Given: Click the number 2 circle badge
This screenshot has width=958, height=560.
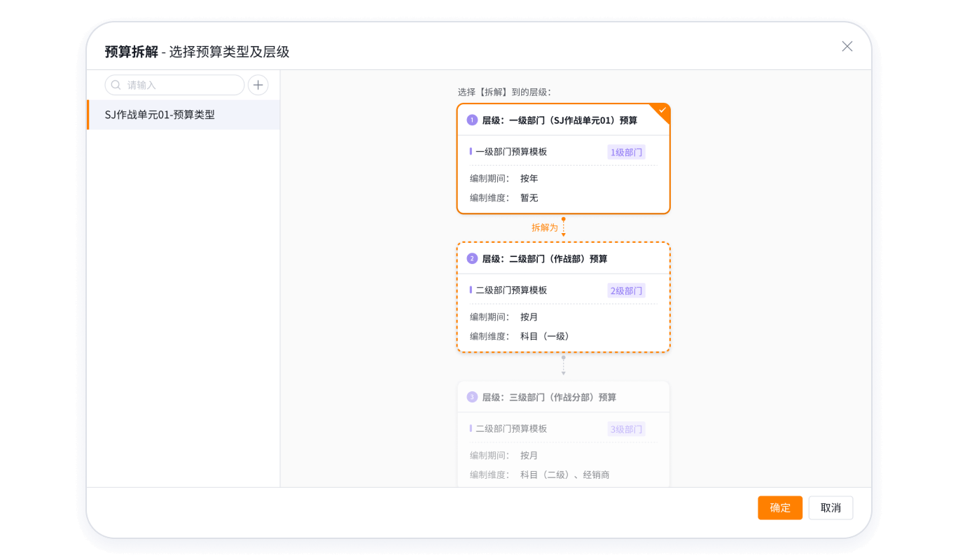Looking at the screenshot, I should pyautogui.click(x=472, y=259).
